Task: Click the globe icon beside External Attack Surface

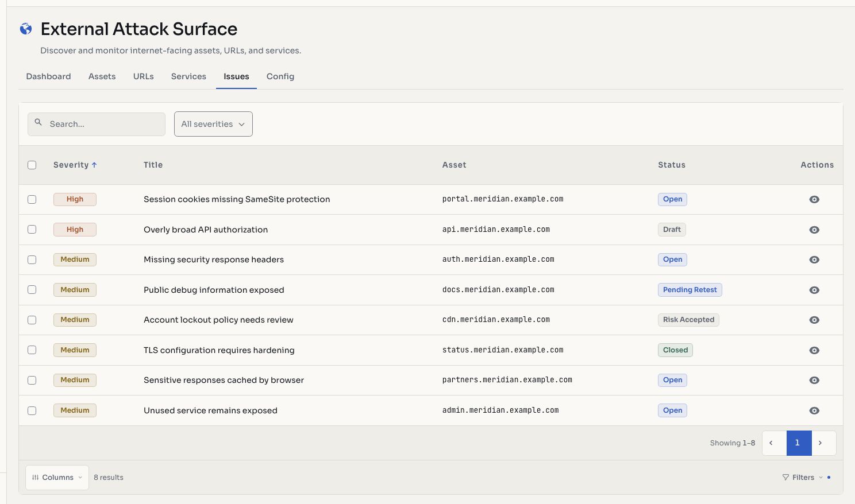Action: (26, 29)
